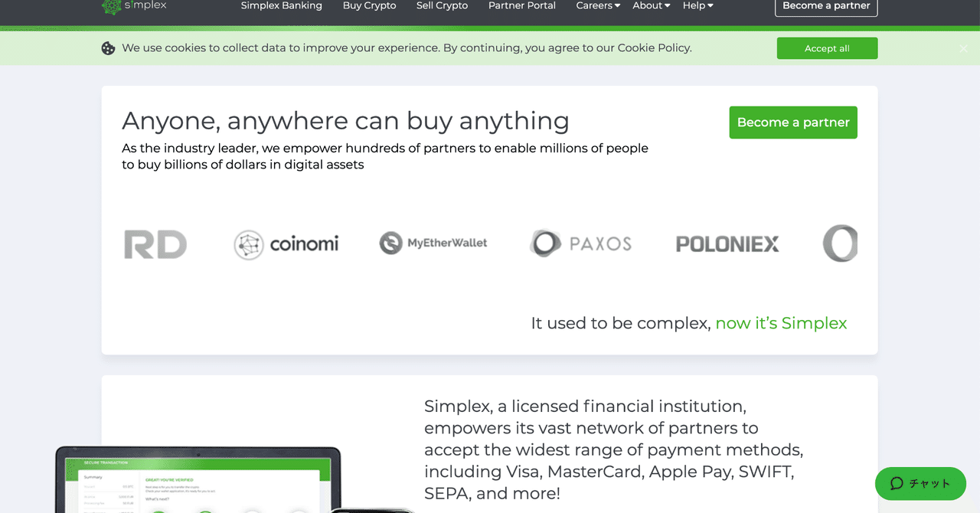This screenshot has height=513, width=980.
Task: Click the Simplex logo in the header
Action: tap(134, 6)
